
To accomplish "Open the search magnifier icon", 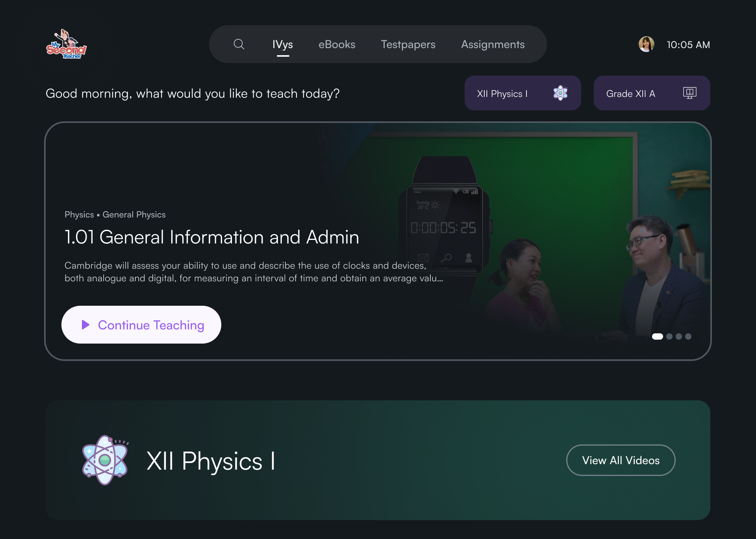I will (x=239, y=44).
